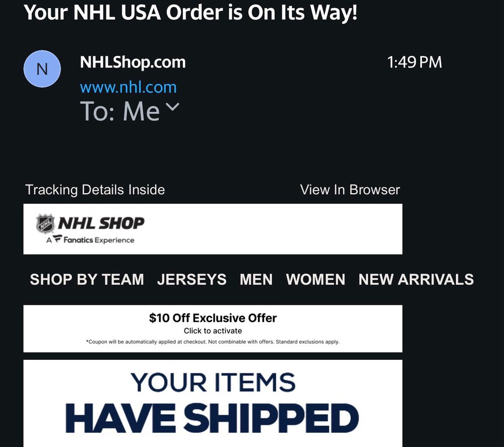Click the Fanatics flag logo
Image resolution: width=504 pixels, height=447 pixels.
pyautogui.click(x=58, y=240)
